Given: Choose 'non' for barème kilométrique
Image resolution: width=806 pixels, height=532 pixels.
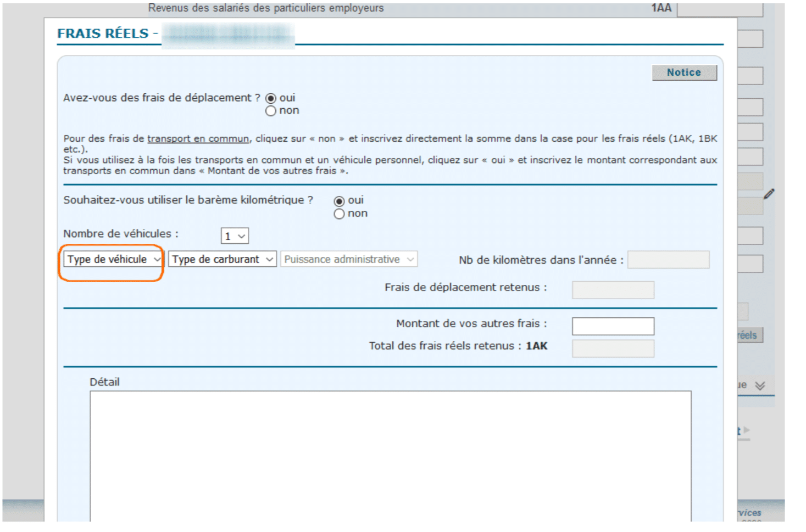Looking at the screenshot, I should (x=340, y=214).
